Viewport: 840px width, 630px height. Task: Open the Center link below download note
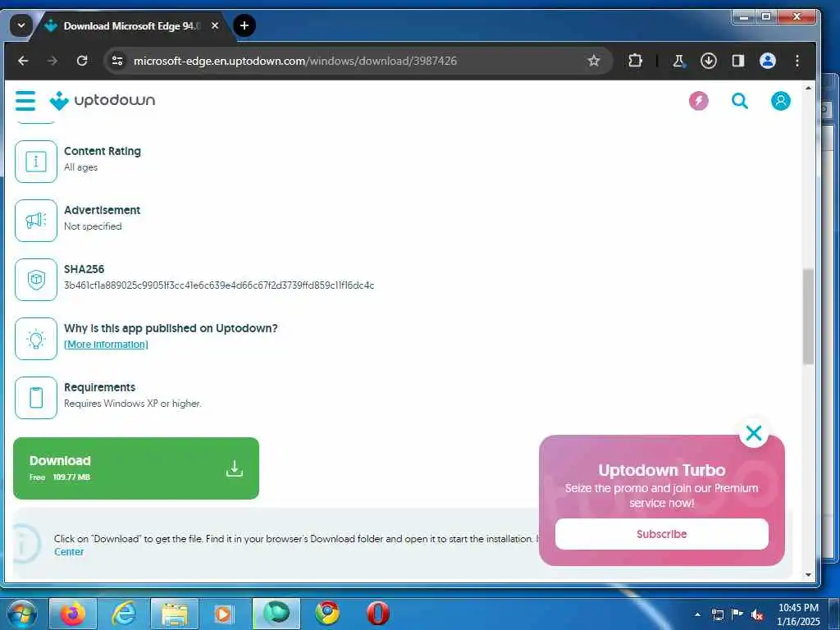(69, 552)
